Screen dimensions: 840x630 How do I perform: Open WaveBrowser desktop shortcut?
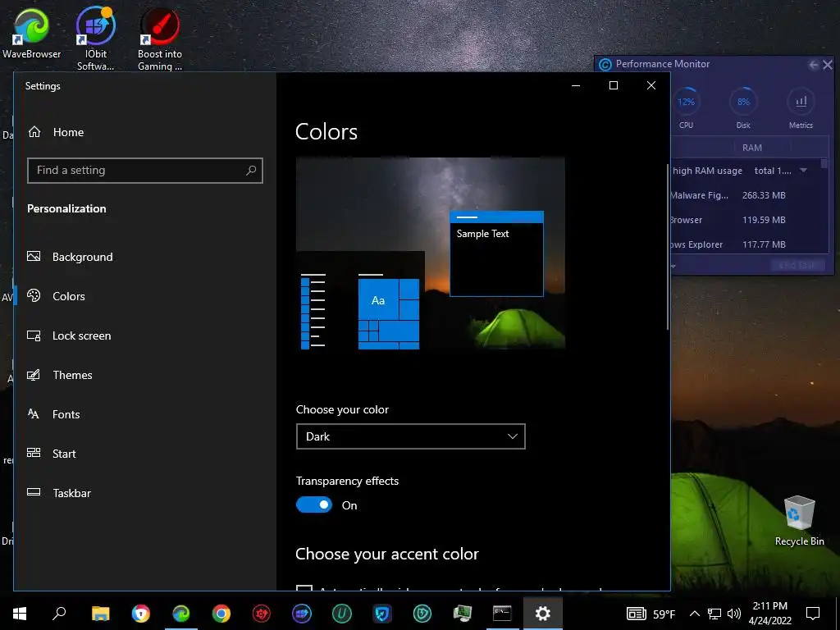pyautogui.click(x=31, y=32)
